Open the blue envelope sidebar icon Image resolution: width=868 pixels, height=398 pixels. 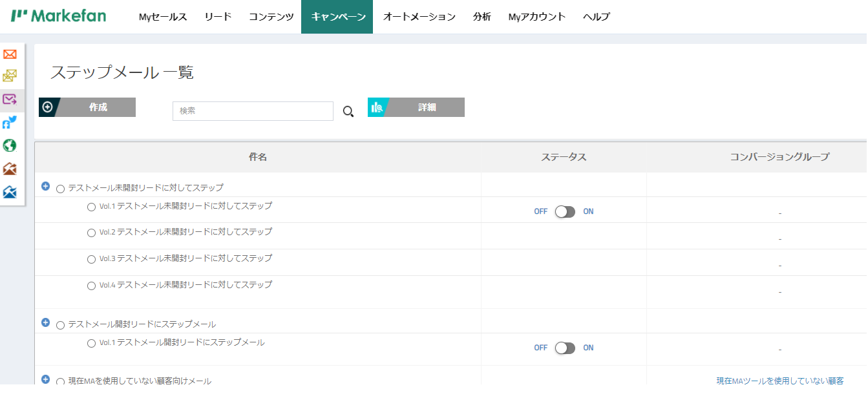10,192
